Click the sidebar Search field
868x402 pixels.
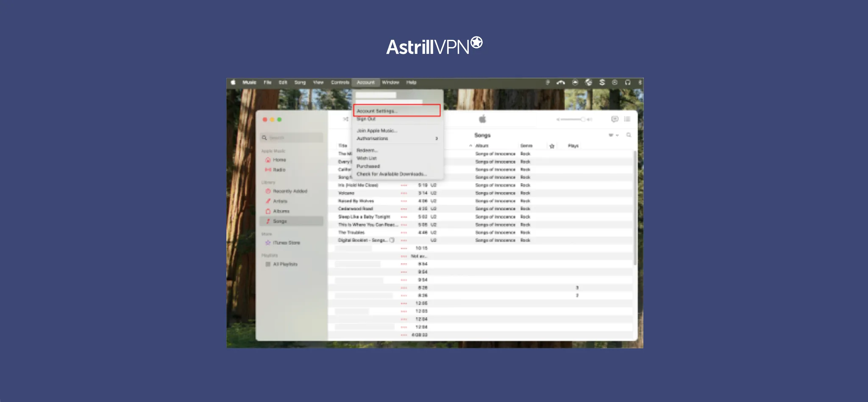pos(292,138)
